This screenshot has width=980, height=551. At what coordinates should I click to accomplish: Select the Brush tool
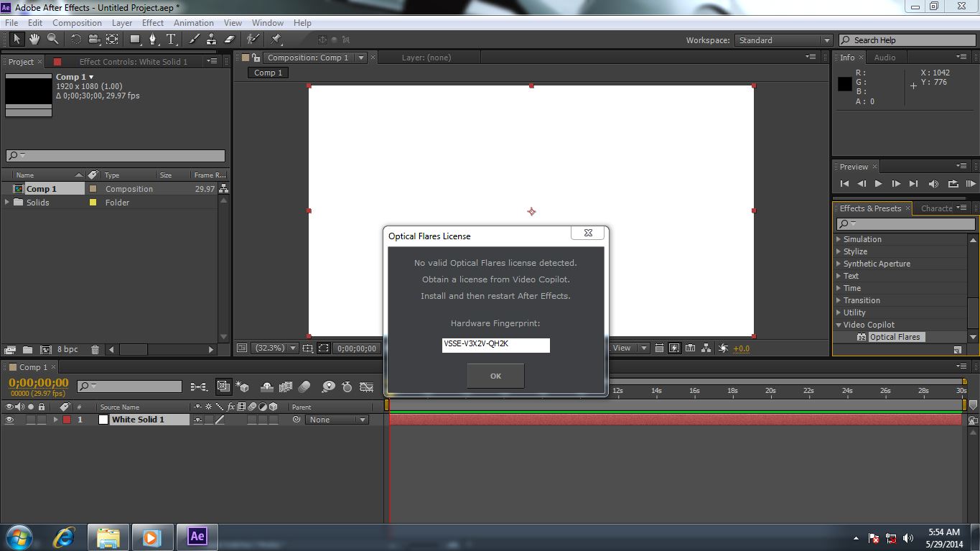coord(195,40)
